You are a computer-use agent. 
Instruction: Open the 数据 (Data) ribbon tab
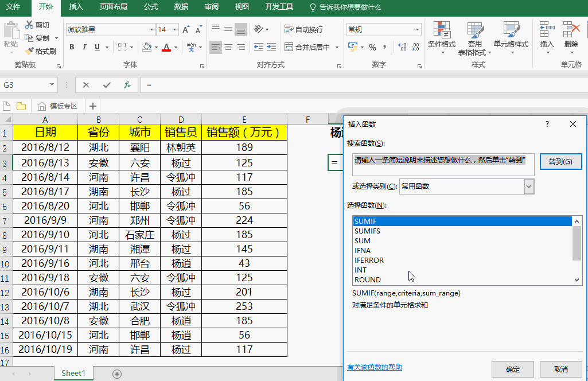pos(181,7)
